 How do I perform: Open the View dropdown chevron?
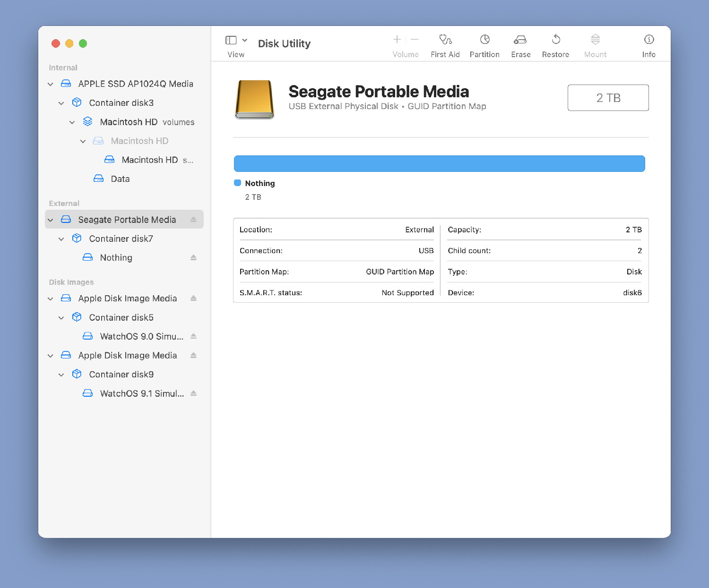pyautogui.click(x=245, y=40)
